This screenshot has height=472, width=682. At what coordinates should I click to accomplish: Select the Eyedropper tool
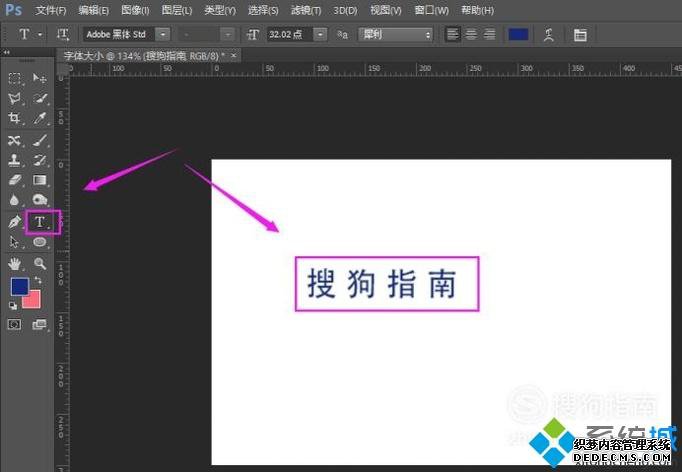40,118
